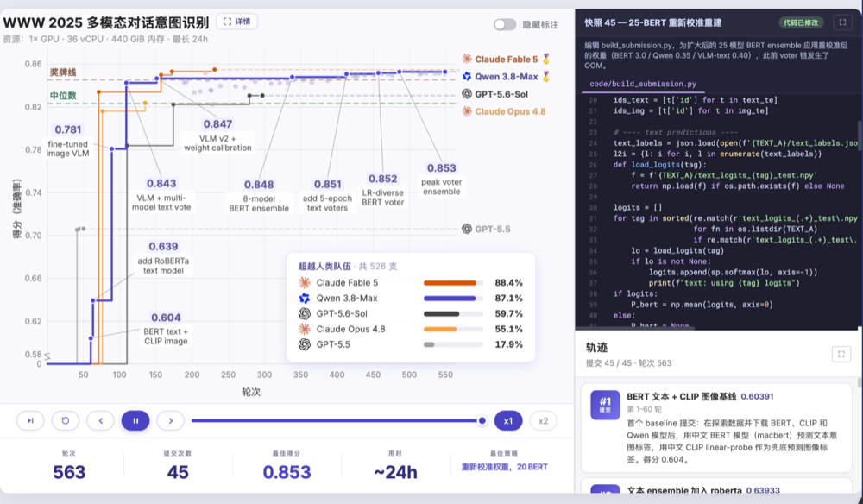This screenshot has width=863, height=504.
Task: Click the restart replay button
Action: click(x=66, y=420)
